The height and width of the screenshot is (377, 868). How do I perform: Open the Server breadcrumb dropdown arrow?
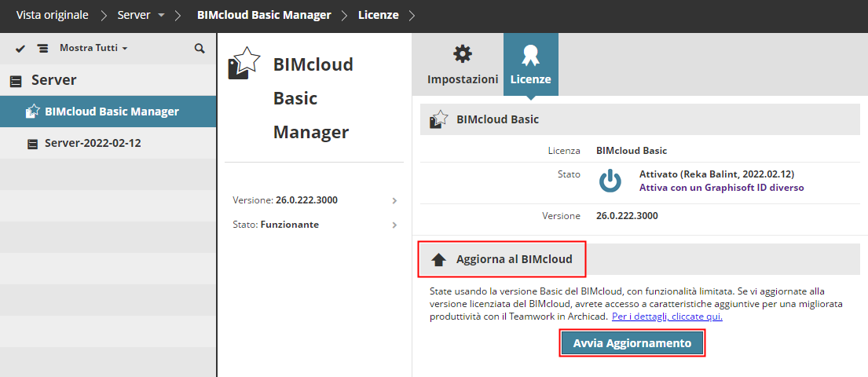tap(161, 15)
